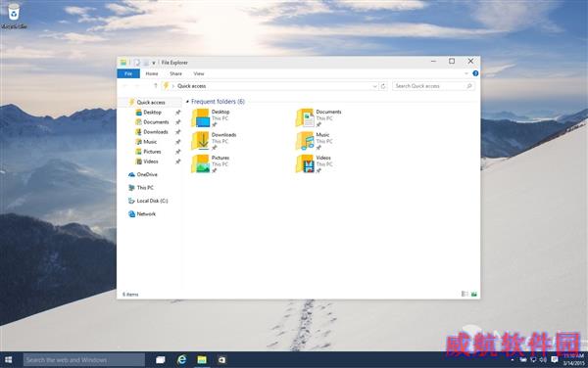Switch to large icons view in the status bar
Viewport: 588px width, 368px height.
(x=474, y=294)
